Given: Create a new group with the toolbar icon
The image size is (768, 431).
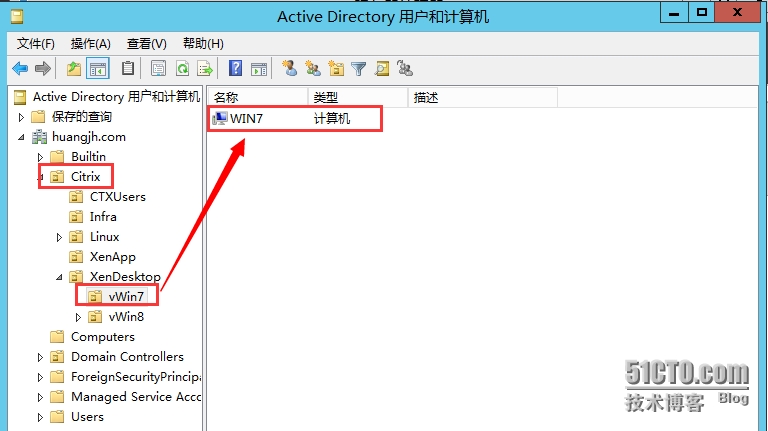Looking at the screenshot, I should pyautogui.click(x=312, y=69).
